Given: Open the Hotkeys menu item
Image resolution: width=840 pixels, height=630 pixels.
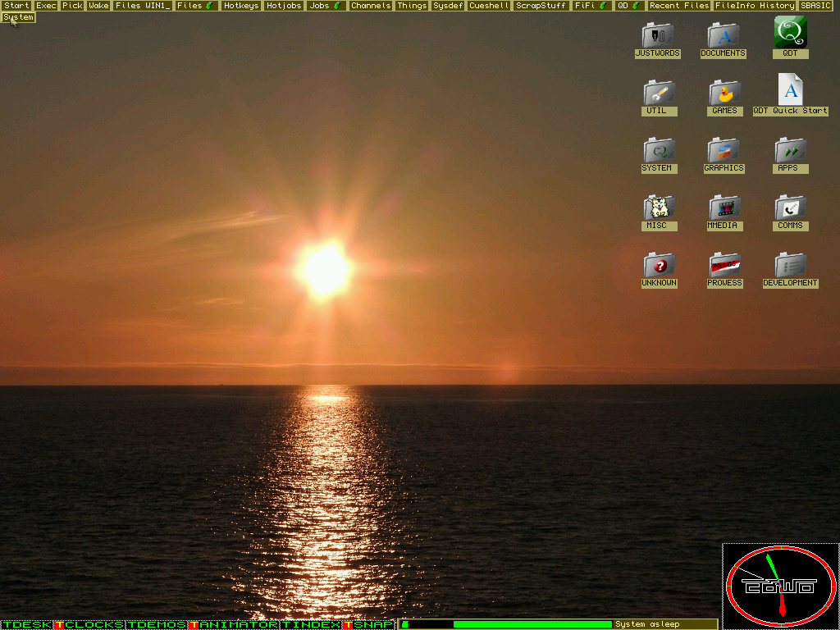Looking at the screenshot, I should pos(241,6).
